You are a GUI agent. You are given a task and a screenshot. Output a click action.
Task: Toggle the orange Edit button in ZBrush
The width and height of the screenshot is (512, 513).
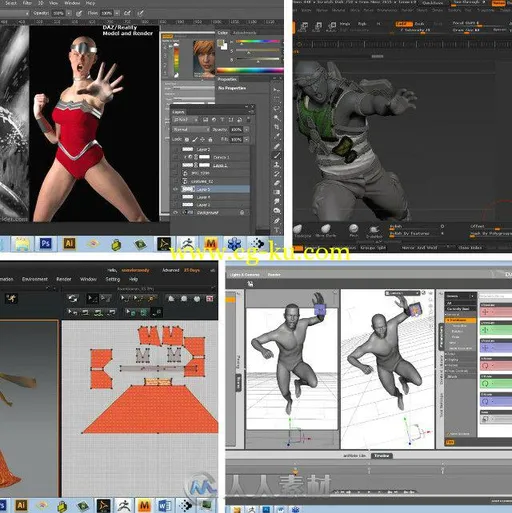(403, 24)
